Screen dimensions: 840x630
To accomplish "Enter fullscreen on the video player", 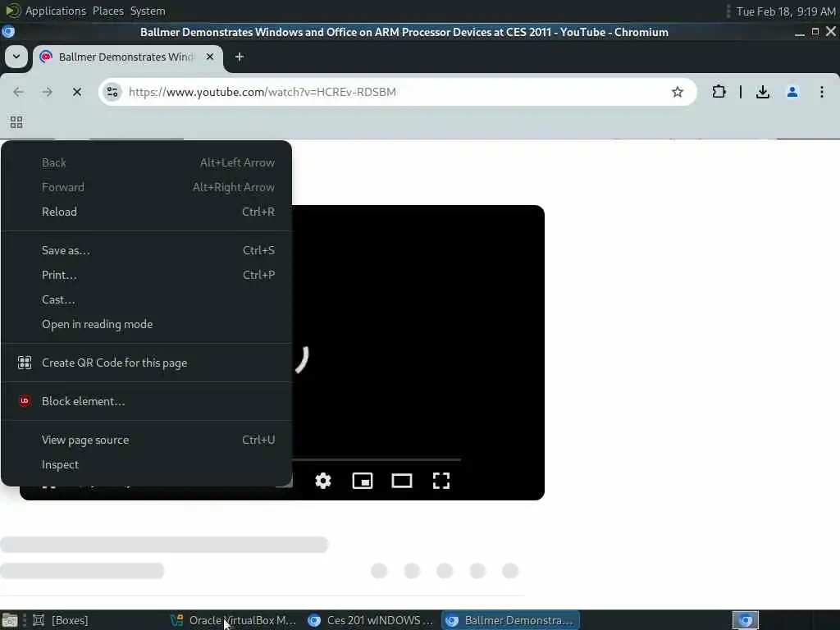I will click(x=441, y=481).
